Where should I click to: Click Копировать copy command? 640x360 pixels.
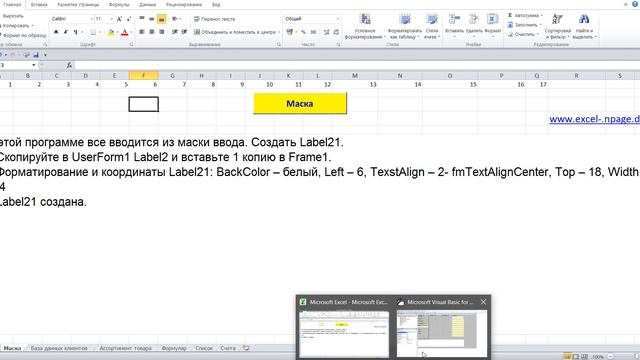[x=16, y=26]
